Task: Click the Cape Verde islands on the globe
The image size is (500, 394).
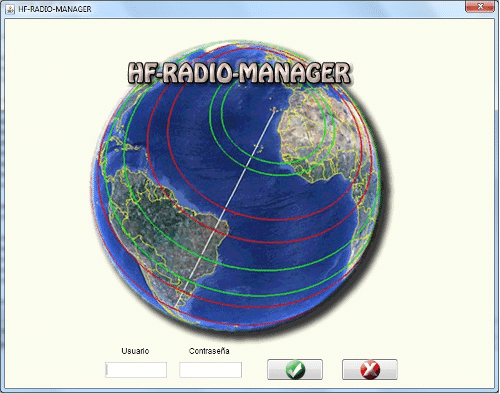Action: (x=259, y=147)
